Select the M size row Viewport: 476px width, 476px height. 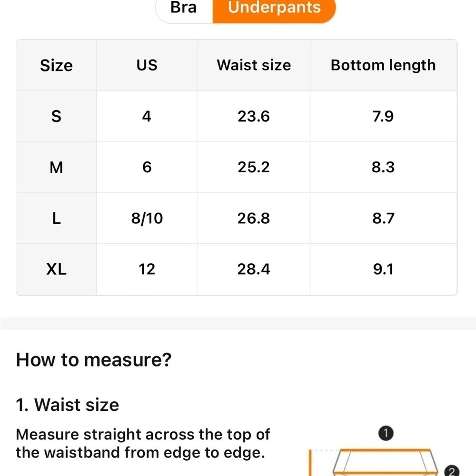coord(237,167)
